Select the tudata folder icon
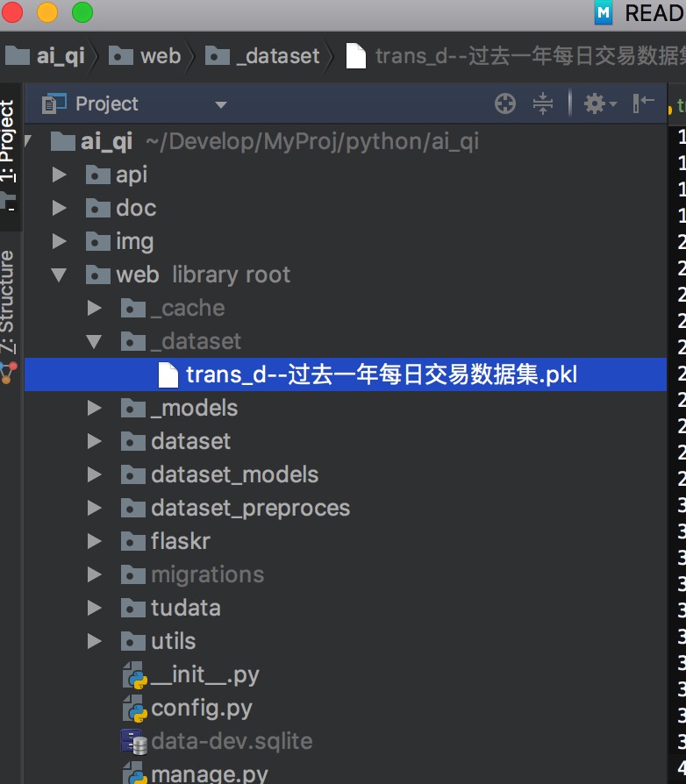686x784 pixels. pyautogui.click(x=133, y=608)
